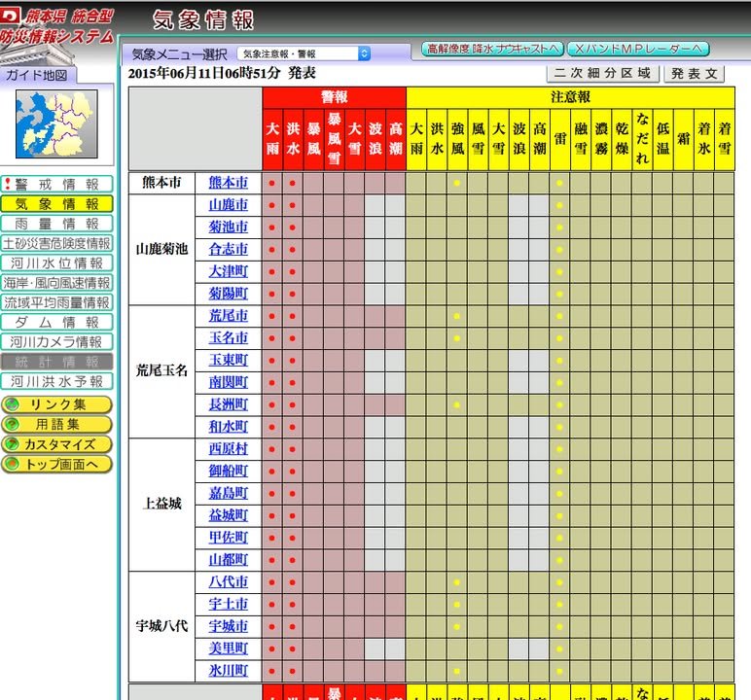Click the 発表文 button

click(x=695, y=74)
